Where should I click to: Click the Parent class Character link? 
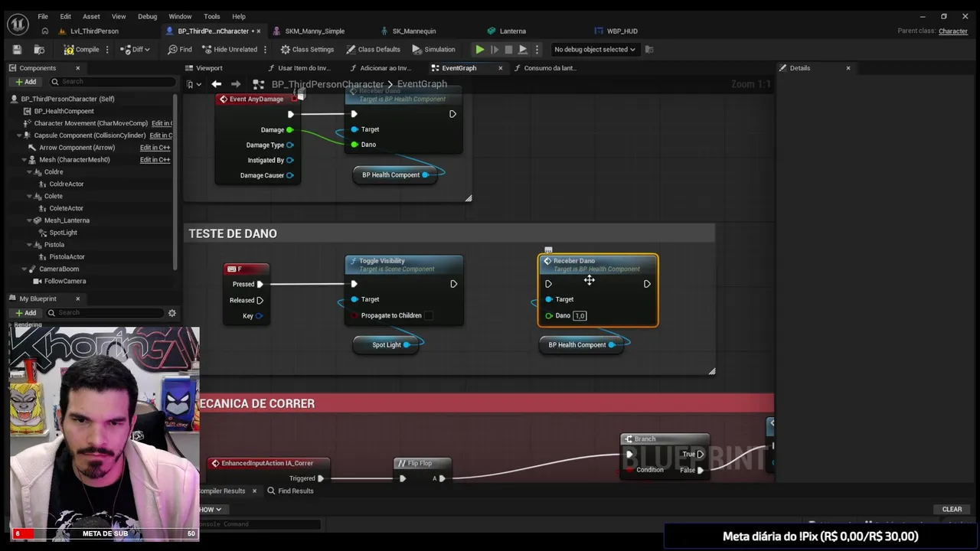[953, 31]
